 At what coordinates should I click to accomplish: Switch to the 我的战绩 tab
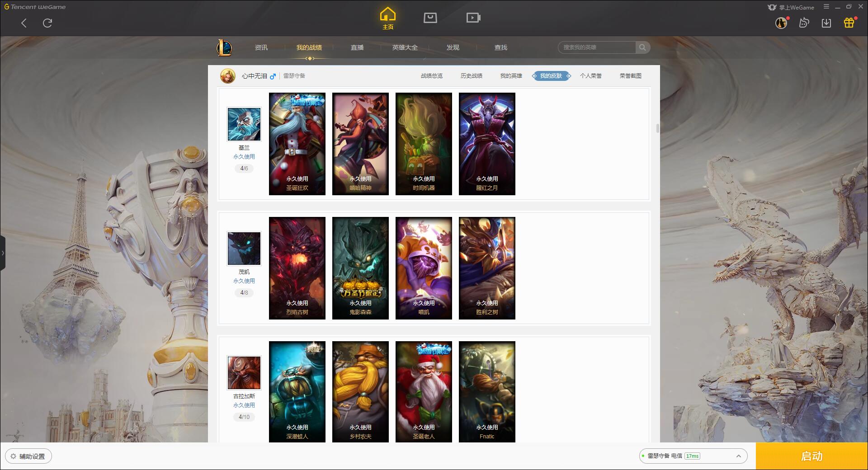tap(309, 47)
